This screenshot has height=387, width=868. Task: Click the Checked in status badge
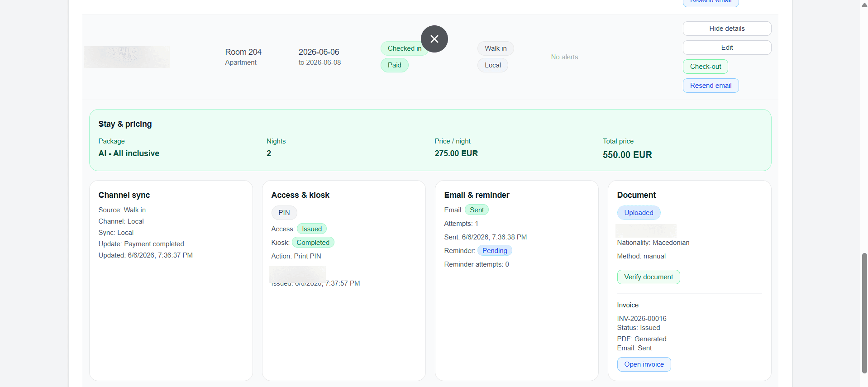pyautogui.click(x=404, y=48)
